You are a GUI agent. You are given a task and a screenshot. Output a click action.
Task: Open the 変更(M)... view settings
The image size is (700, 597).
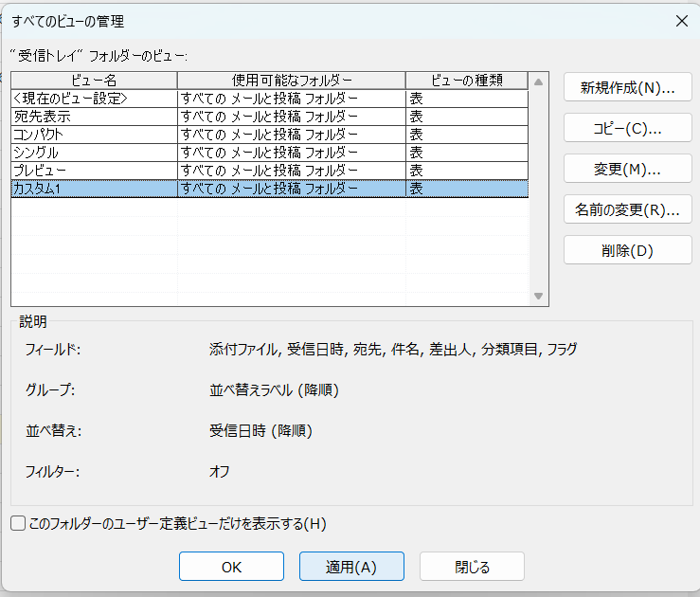627,169
